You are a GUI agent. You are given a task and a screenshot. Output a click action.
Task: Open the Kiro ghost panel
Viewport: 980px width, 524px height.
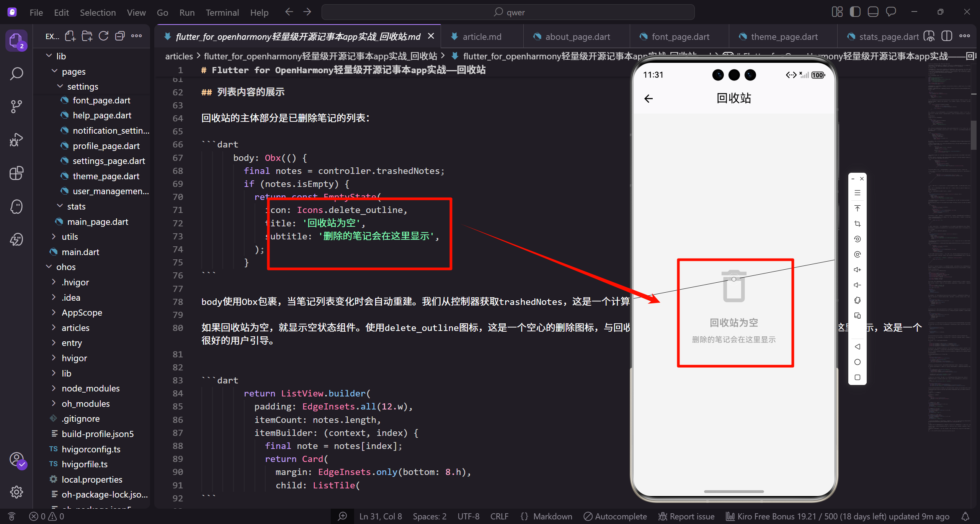[16, 206]
